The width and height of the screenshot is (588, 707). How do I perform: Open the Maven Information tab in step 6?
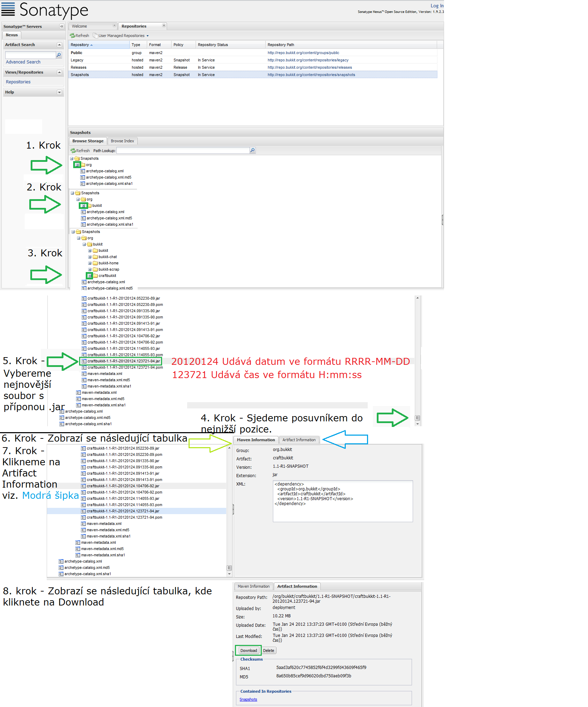tap(256, 440)
